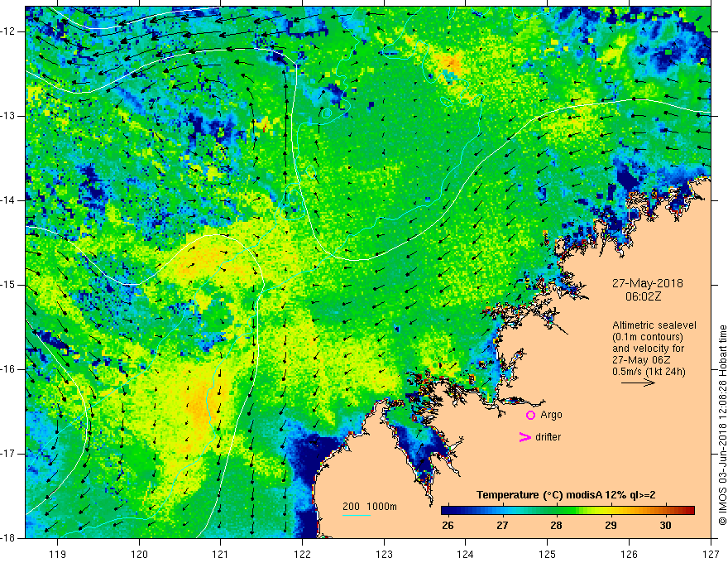The image size is (728, 563).
Task: Click the colorbar value 28
Action: point(556,526)
